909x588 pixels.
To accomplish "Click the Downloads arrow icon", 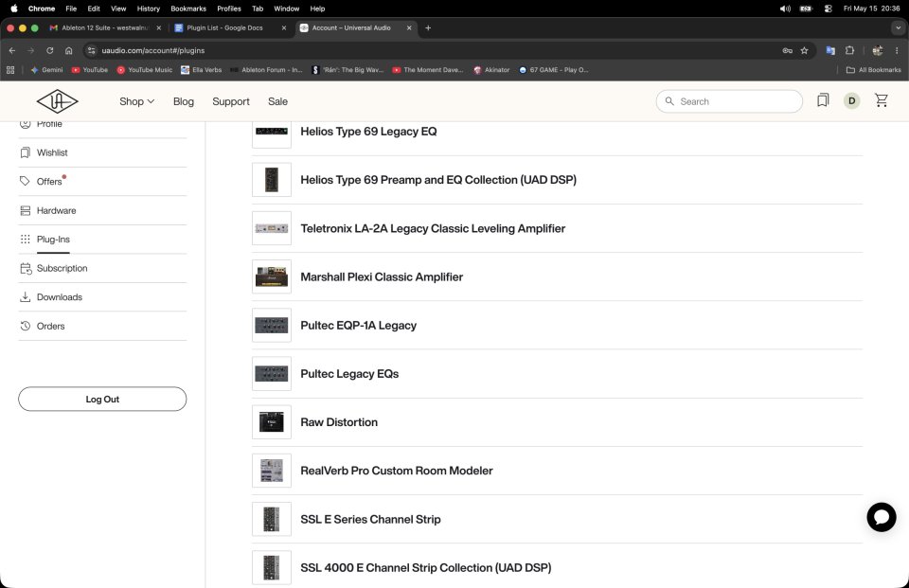I will coord(25,297).
